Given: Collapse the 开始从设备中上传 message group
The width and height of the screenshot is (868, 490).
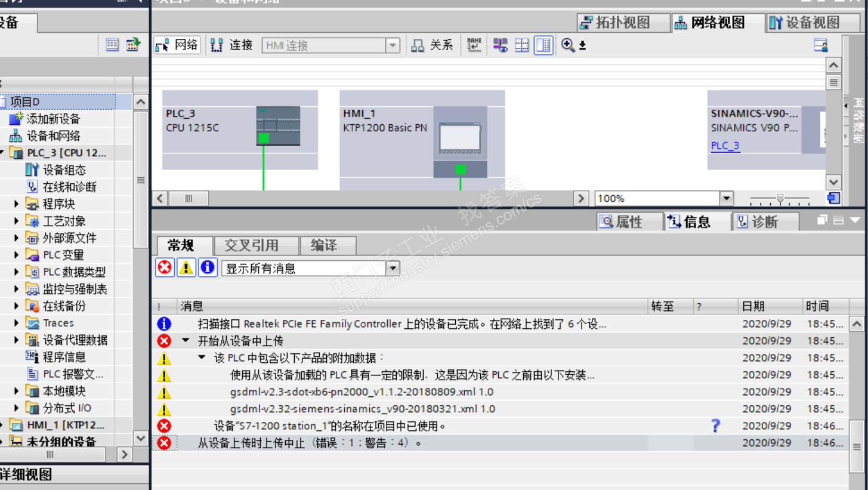Looking at the screenshot, I should click(186, 341).
